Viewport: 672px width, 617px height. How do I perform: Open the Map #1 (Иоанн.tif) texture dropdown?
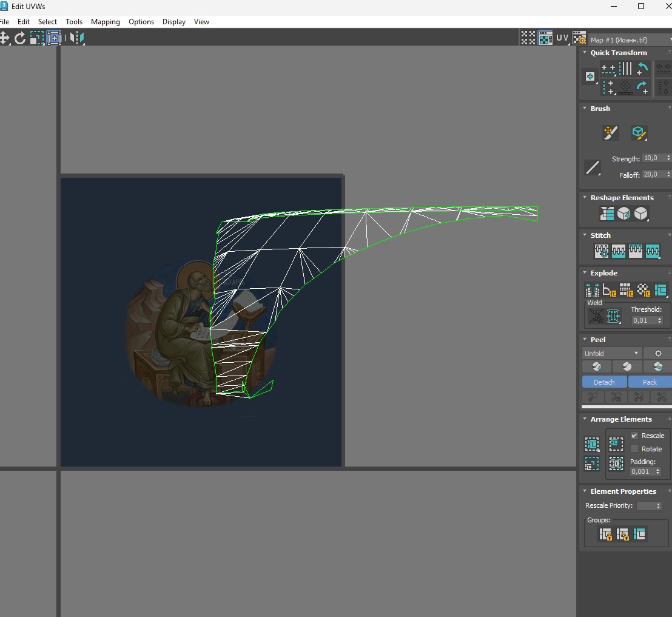pos(630,40)
